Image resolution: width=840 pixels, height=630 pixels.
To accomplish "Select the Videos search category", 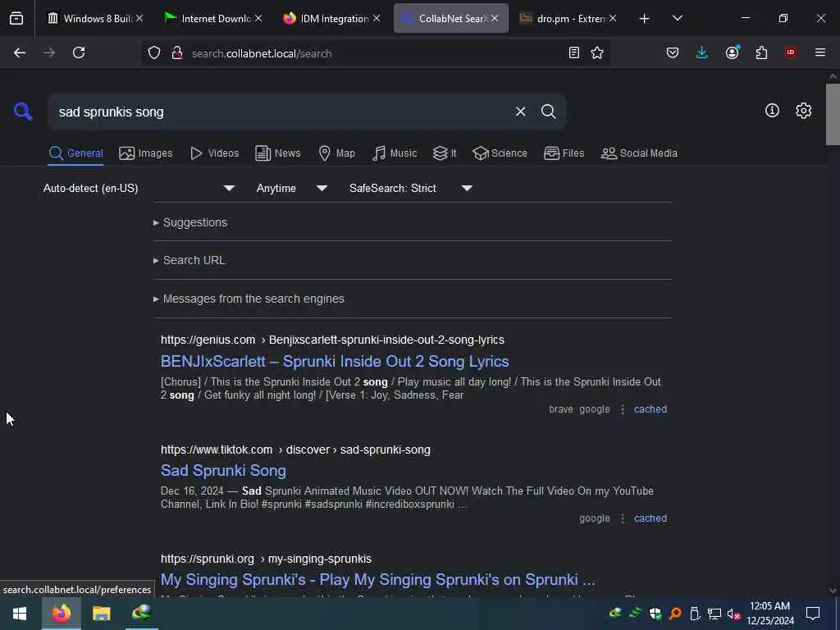I will coord(214,153).
